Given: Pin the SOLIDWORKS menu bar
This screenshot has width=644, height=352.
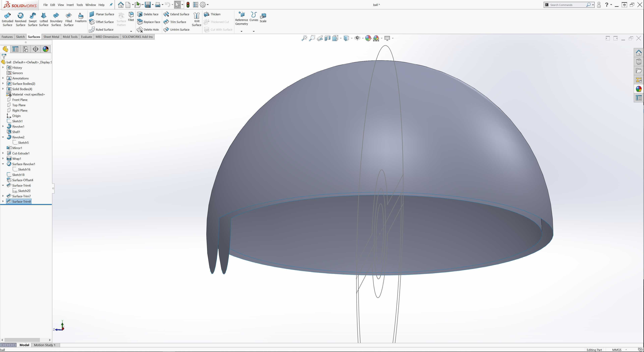Looking at the screenshot, I should 111,5.
